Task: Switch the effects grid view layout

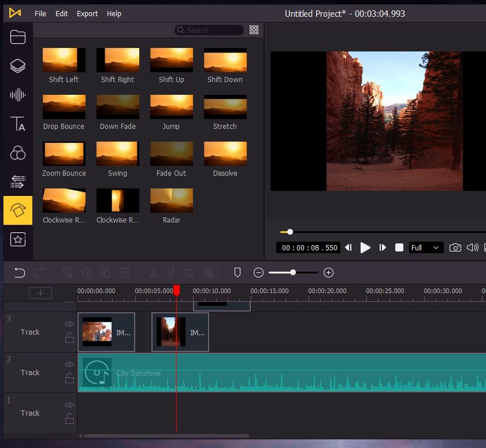Action: click(x=254, y=30)
